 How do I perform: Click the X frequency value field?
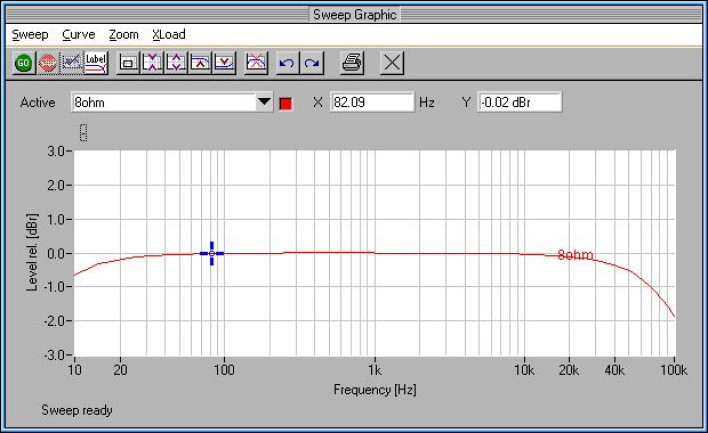point(371,102)
